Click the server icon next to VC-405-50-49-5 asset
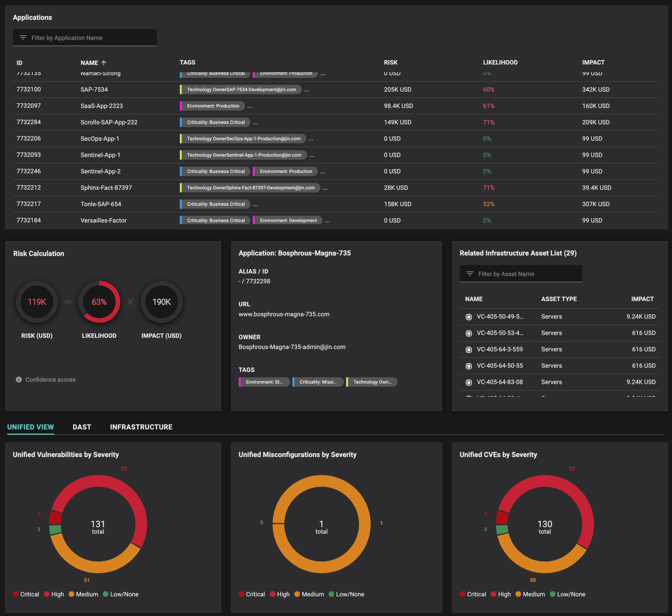 point(469,317)
